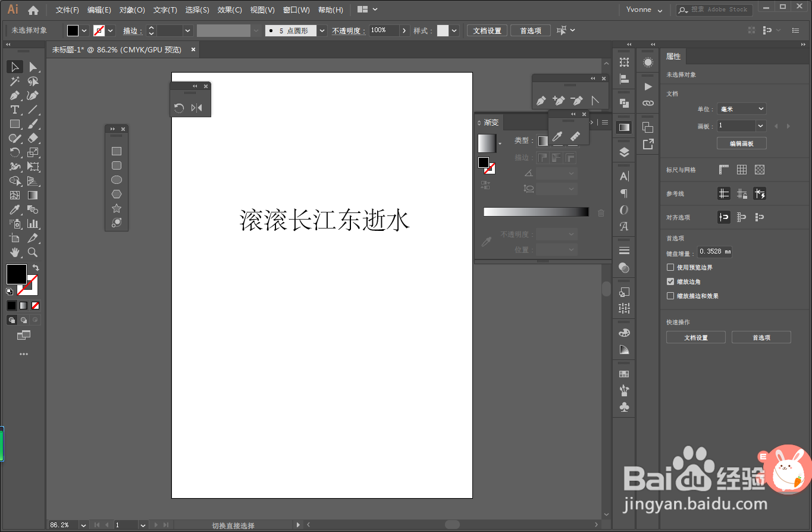Activate the Zoom tool
The height and width of the screenshot is (532, 812).
tap(33, 252)
